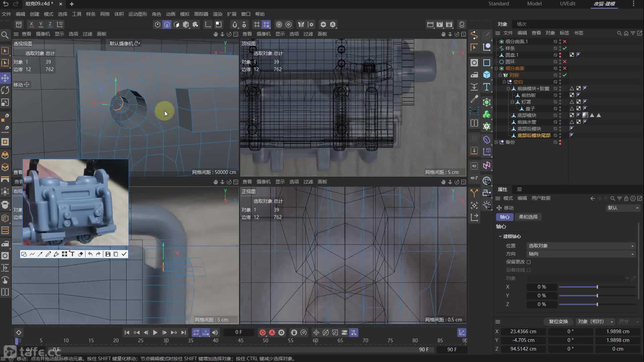Switch to UVEdit layout

(x=568, y=4)
